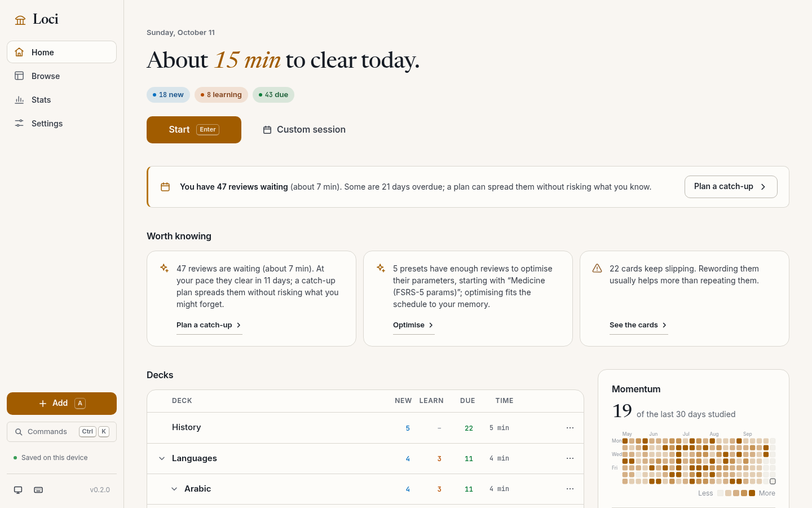Click the DUE column header

[467, 401]
